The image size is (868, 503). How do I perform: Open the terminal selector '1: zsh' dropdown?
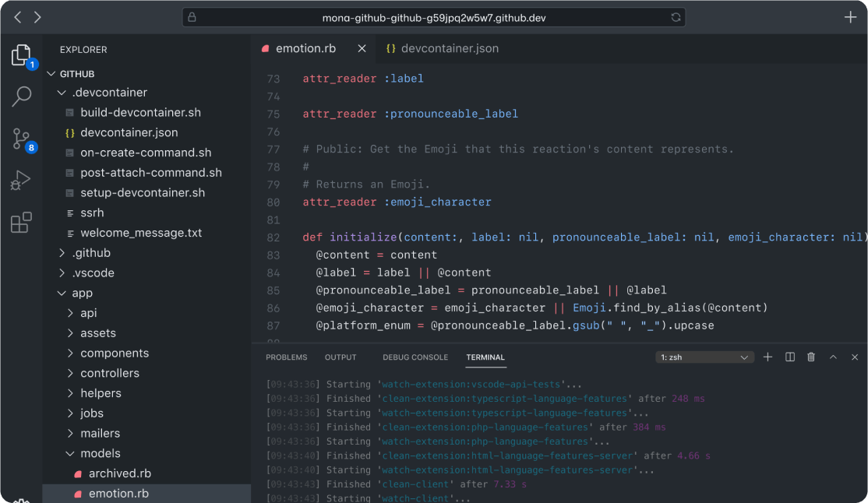click(704, 357)
